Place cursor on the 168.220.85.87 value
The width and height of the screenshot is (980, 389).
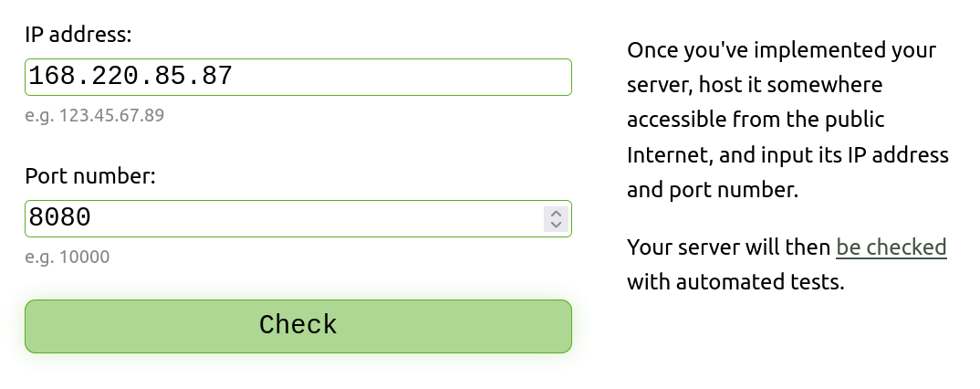pyautogui.click(x=130, y=78)
